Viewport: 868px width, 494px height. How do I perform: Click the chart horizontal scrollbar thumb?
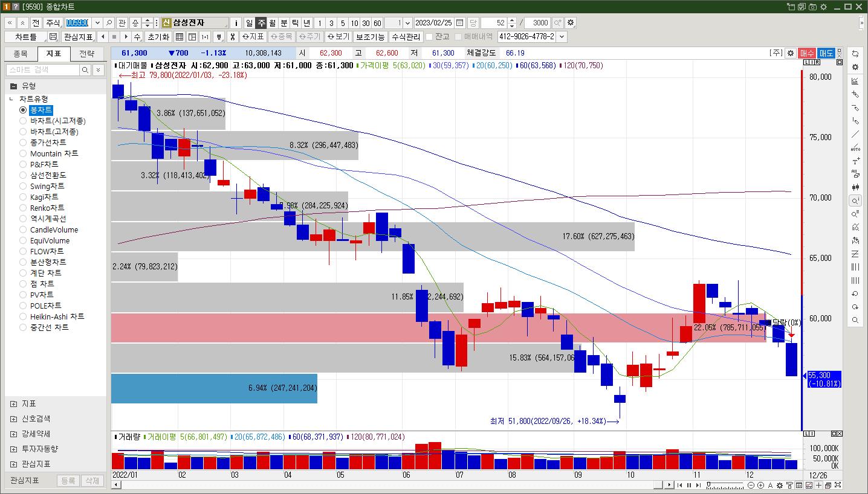(x=657, y=485)
